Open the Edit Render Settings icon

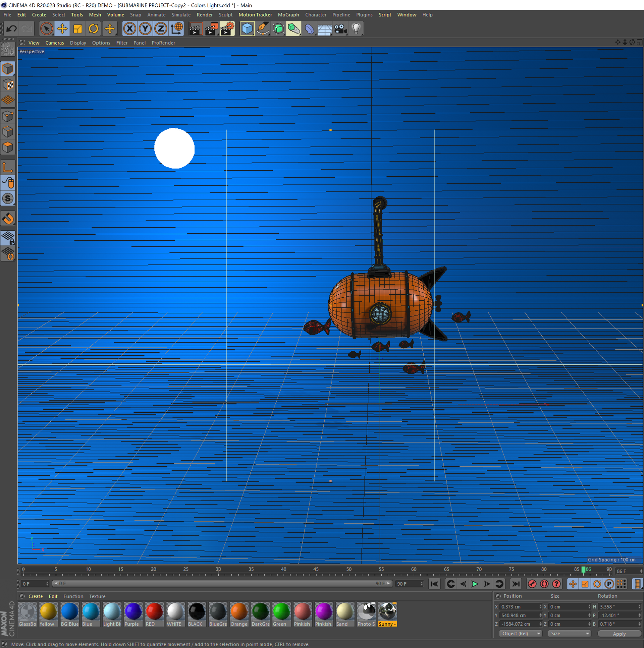pyautogui.click(x=227, y=29)
